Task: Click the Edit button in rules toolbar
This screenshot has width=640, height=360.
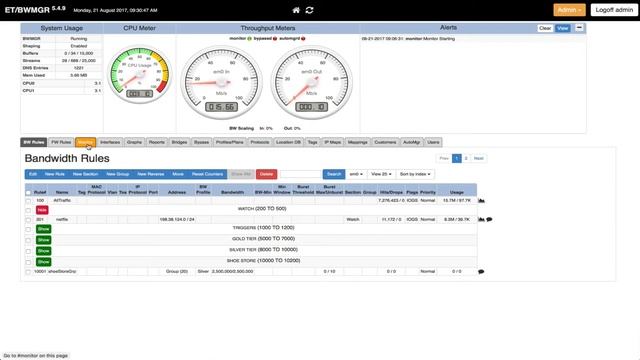Action: 33,174
